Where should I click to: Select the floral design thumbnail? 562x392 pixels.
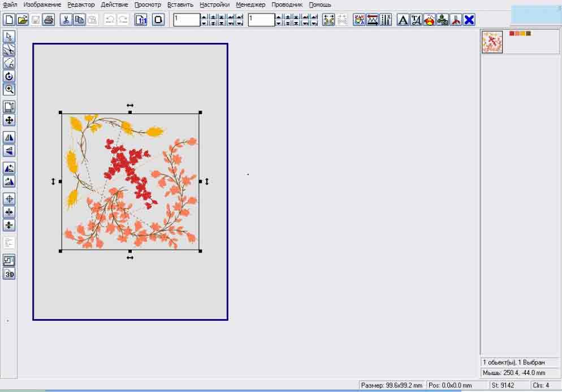(492, 42)
